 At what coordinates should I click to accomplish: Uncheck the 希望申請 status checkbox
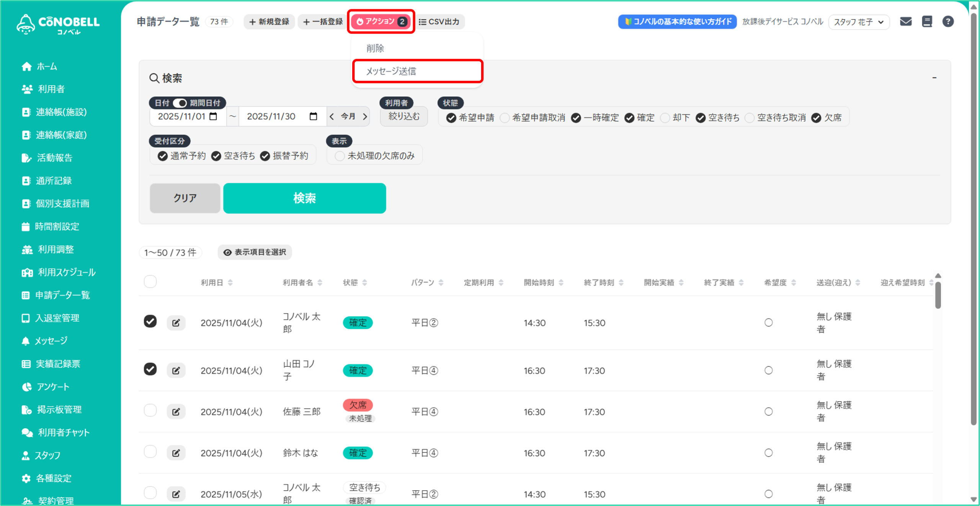coord(451,118)
